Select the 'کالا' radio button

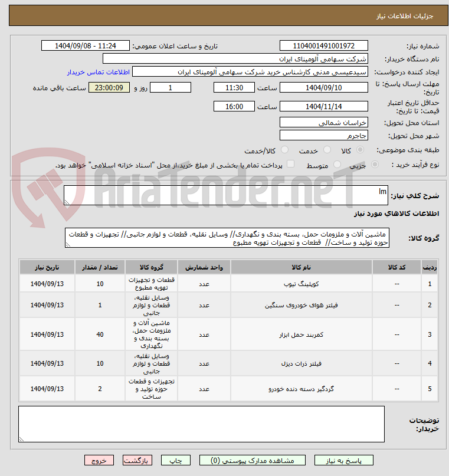click(x=360, y=150)
